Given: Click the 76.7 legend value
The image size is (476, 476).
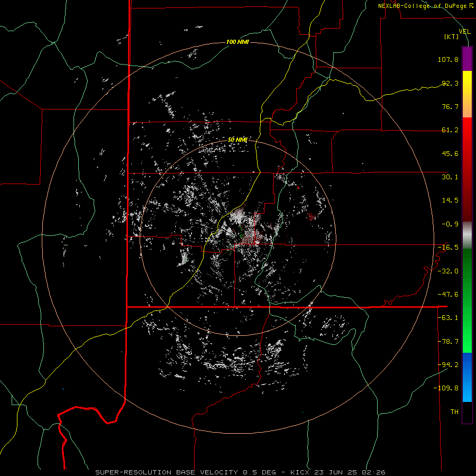Looking at the screenshot, I should point(450,106).
